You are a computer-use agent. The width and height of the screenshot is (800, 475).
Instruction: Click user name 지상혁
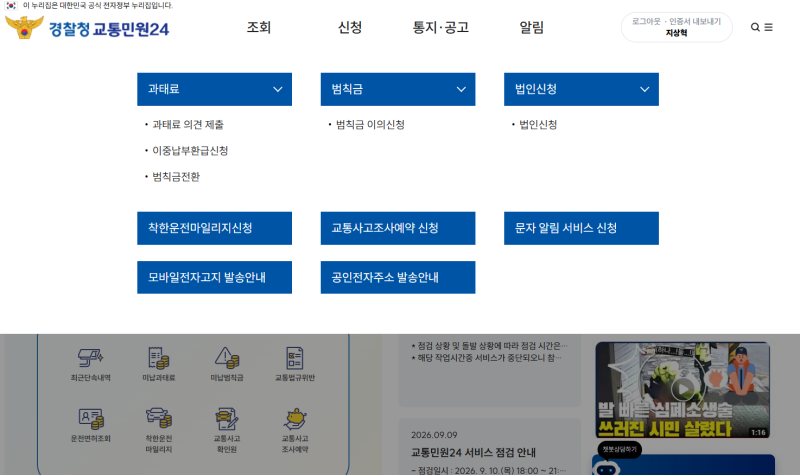(677, 33)
